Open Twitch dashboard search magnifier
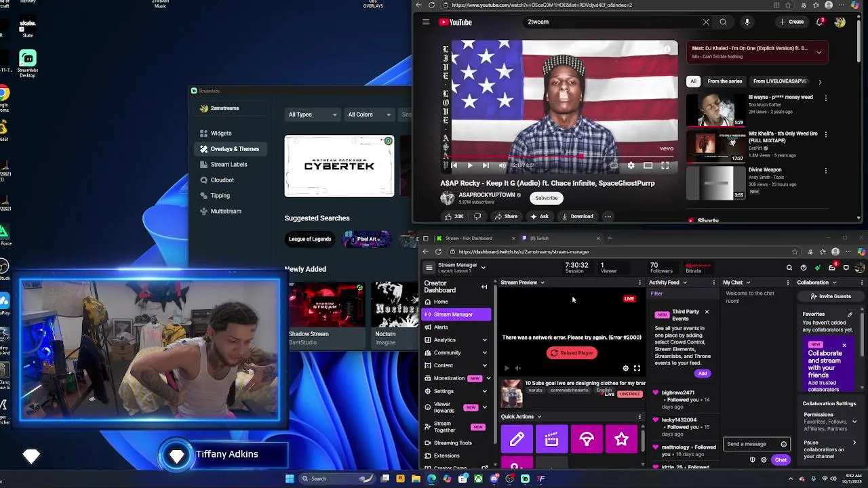Viewport: 868px width, 488px height. click(x=789, y=268)
